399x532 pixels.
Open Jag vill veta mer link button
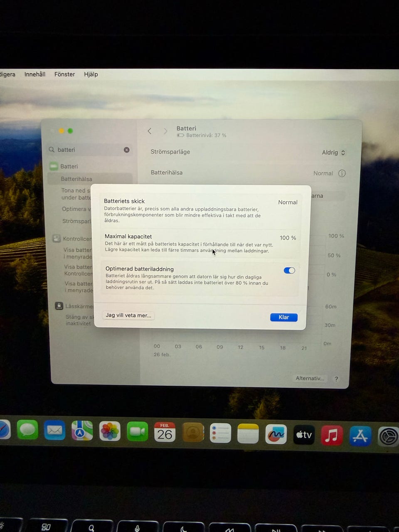[x=128, y=315]
